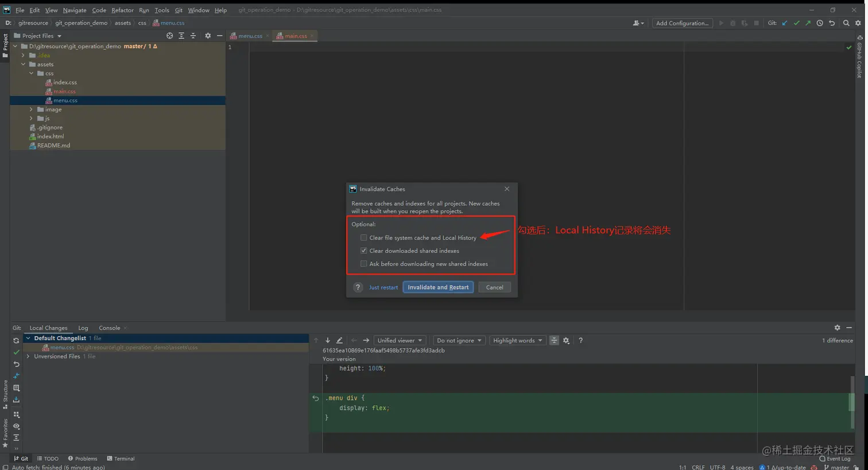Switch to the Log tab in Git panel
The width and height of the screenshot is (868, 470).
coord(83,328)
